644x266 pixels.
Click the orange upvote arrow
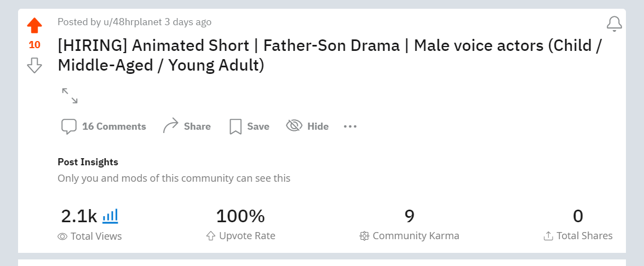pos(34,26)
